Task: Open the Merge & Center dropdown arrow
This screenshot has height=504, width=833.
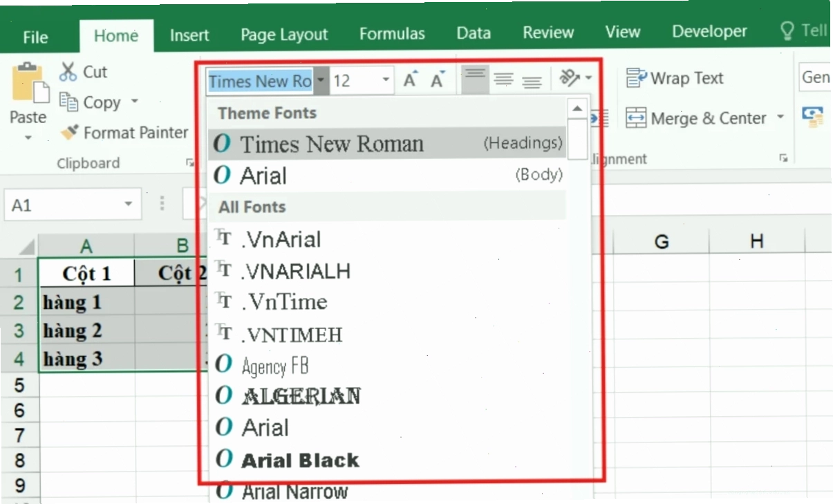Action: pyautogui.click(x=780, y=118)
